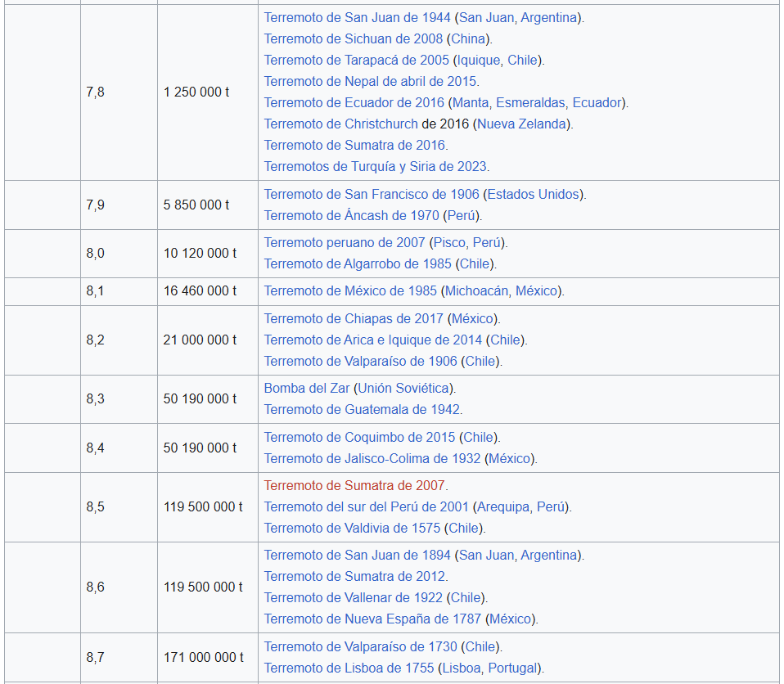Open Terremoto de Coquimbo de 2015

coord(359,437)
